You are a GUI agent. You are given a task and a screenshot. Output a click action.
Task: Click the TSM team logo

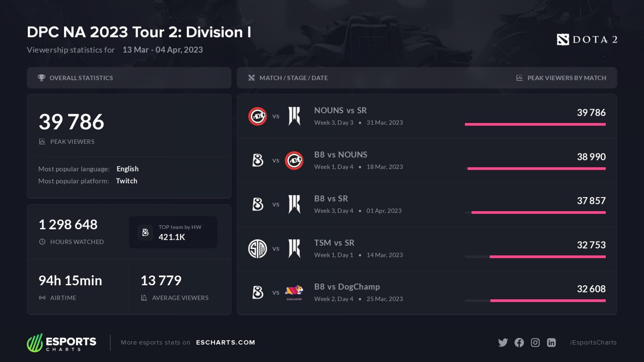click(x=258, y=249)
